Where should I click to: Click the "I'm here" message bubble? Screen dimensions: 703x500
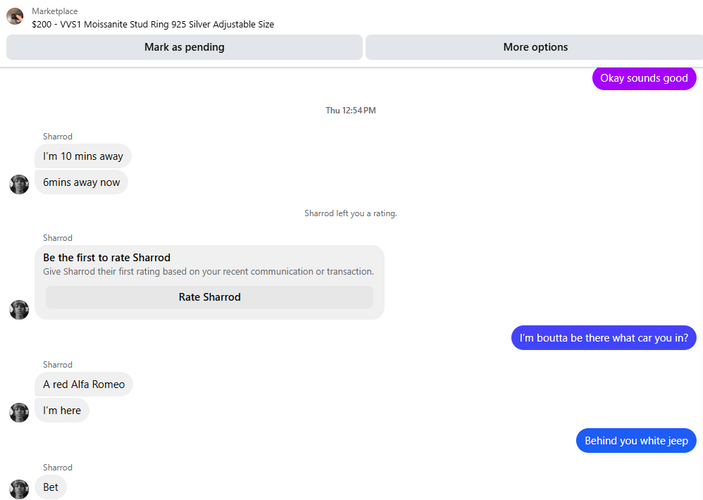[62, 411]
